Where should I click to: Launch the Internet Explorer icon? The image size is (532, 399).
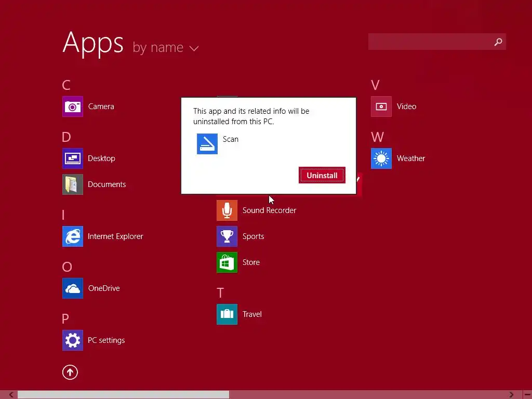click(73, 236)
